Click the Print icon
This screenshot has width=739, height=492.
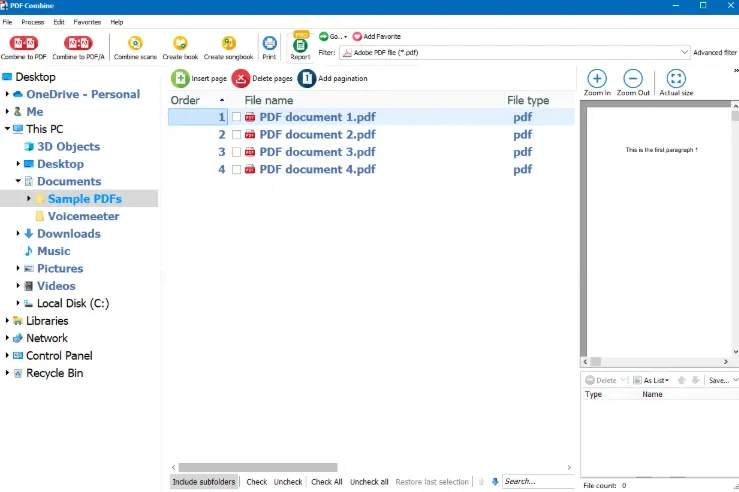[269, 43]
